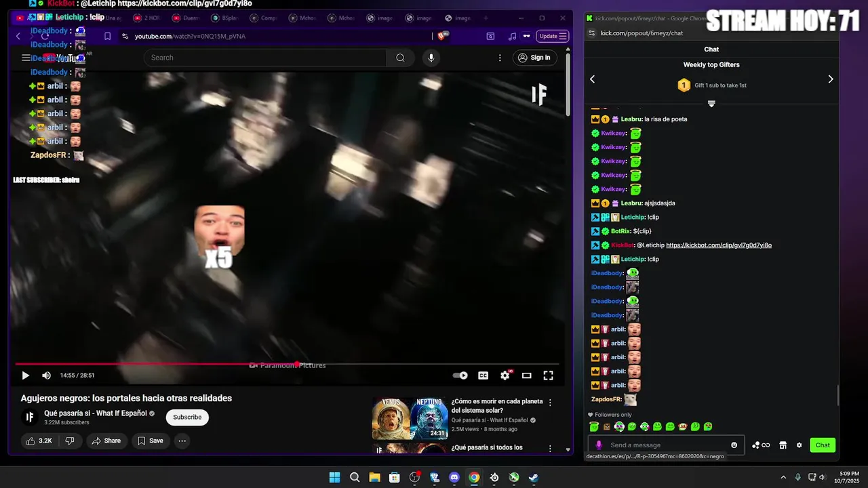The width and height of the screenshot is (868, 488).
Task: Activate YouTube voice search microphone
Action: [x=431, y=58]
